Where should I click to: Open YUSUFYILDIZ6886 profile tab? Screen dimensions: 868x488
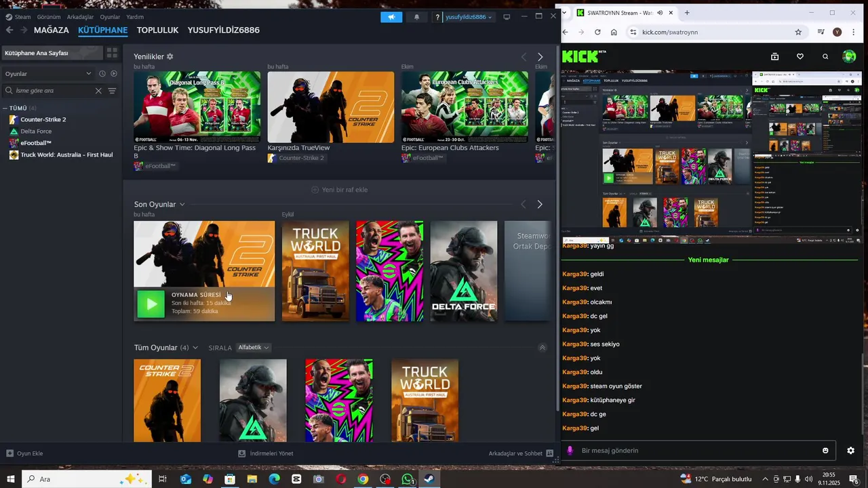coord(224,30)
